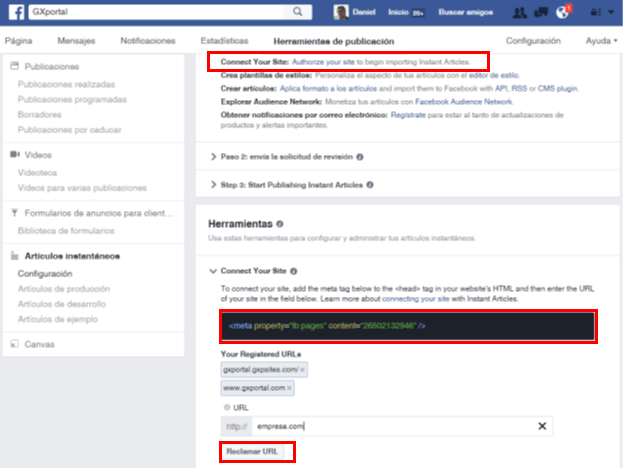Click the URL text input field
This screenshot has height=472, width=629.
click(390, 427)
